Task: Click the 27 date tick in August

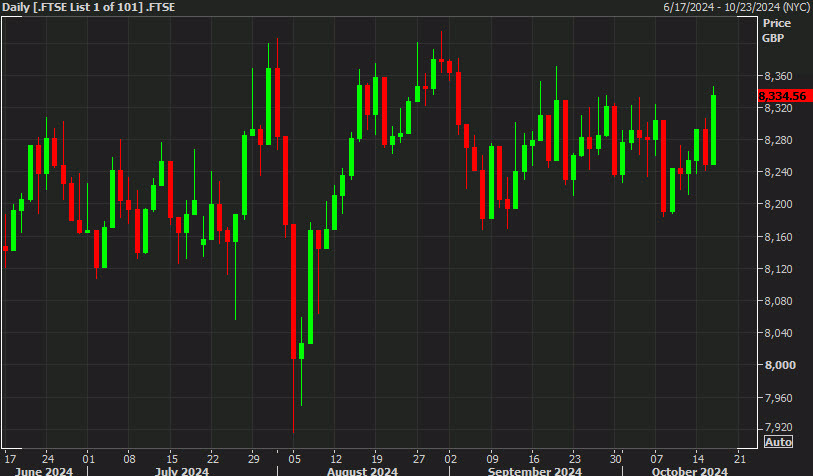Action: click(x=418, y=459)
